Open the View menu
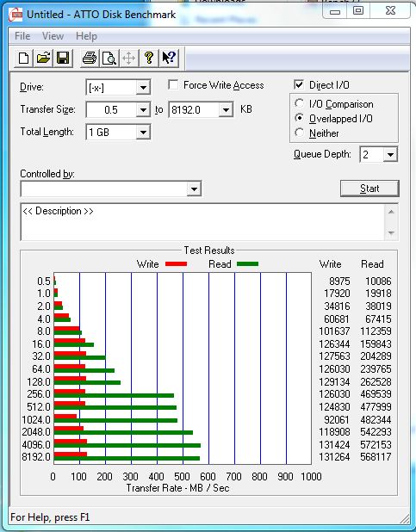 53,36
